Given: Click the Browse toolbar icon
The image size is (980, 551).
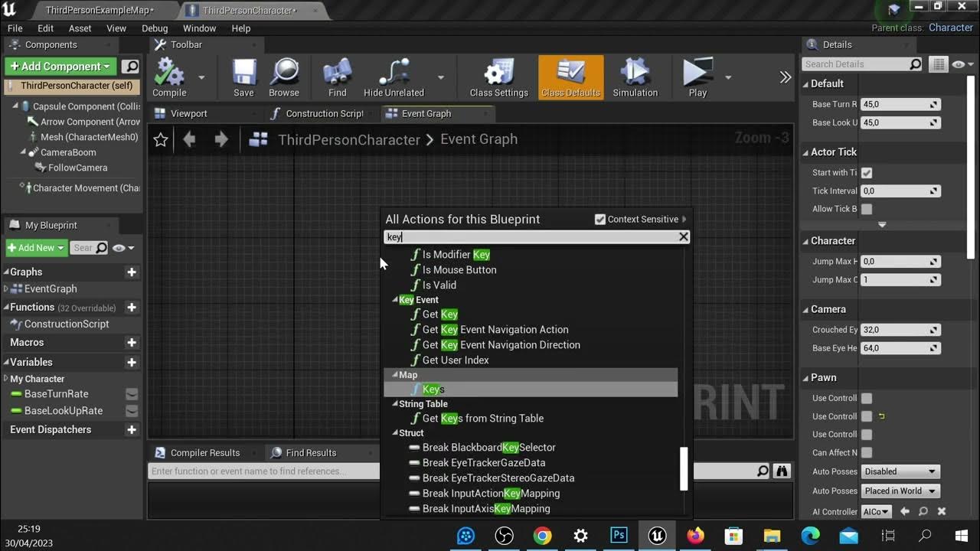Looking at the screenshot, I should pos(284,77).
